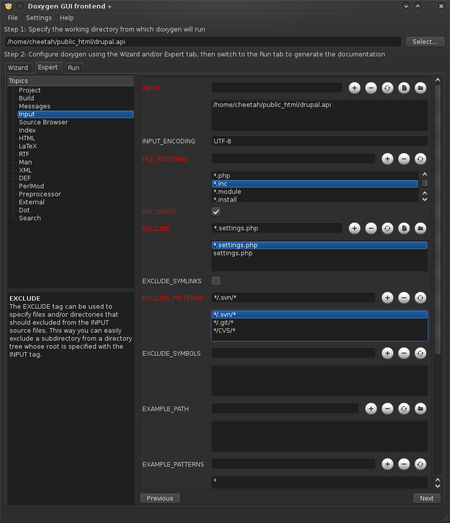Browse for a folder in EXAMPLE_PATH row
This screenshot has height=523, width=450.
(420, 409)
